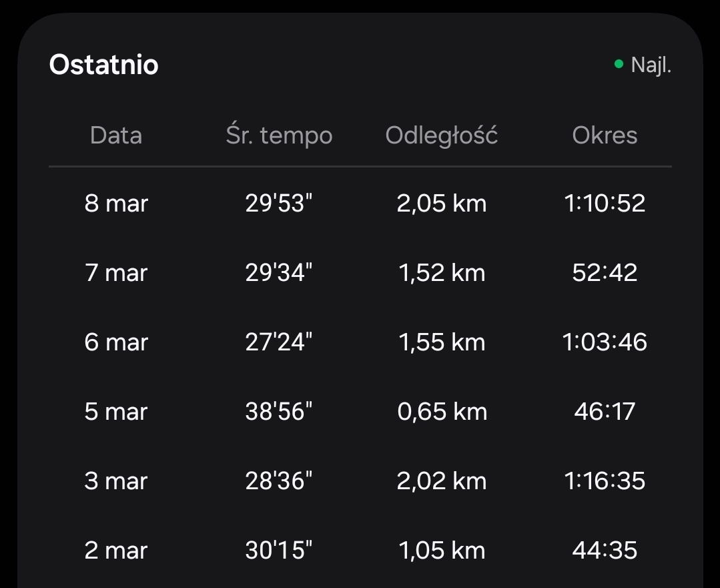This screenshot has height=588, width=720.
Task: Click the 38'56" average pace value
Action: (279, 411)
